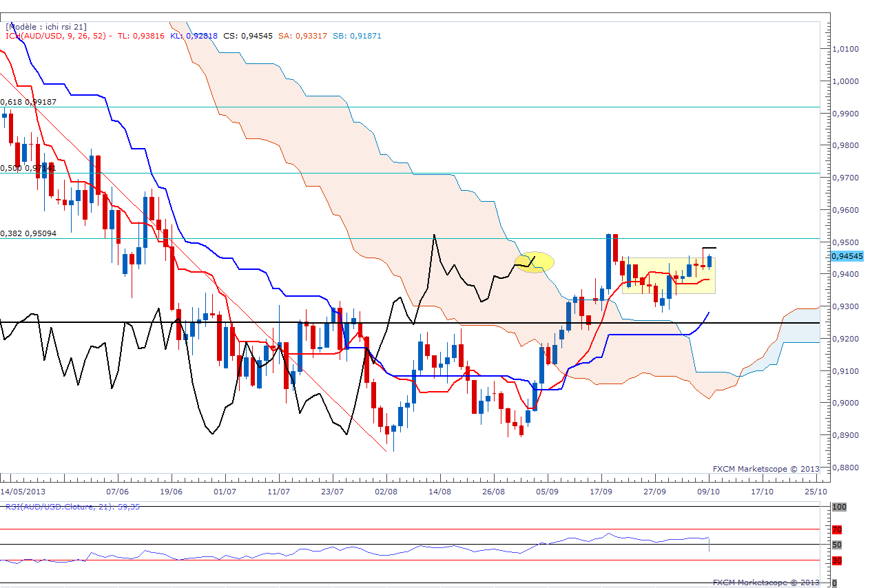Screen dimensions: 870x588
Task: Click the 05/09 date label
Action: click(548, 492)
